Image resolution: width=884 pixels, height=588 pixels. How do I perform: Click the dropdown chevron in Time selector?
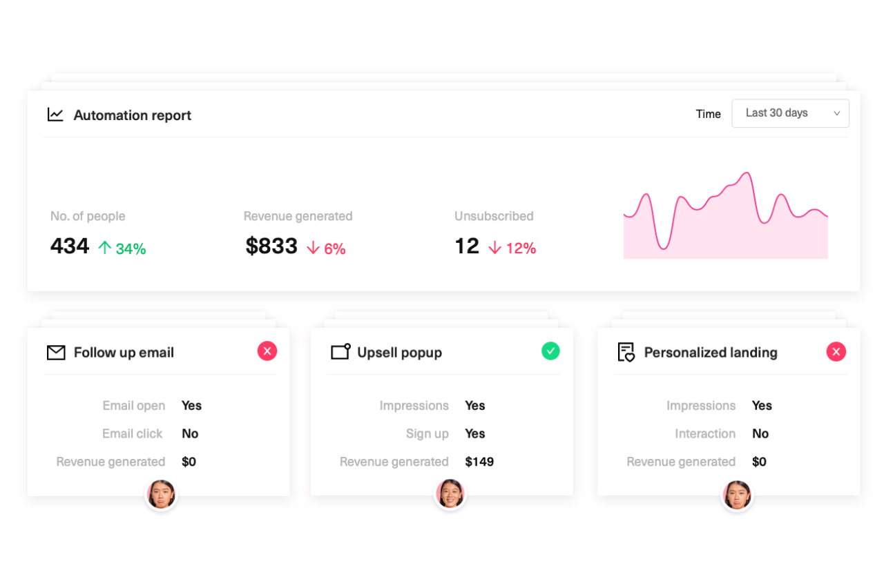click(836, 114)
